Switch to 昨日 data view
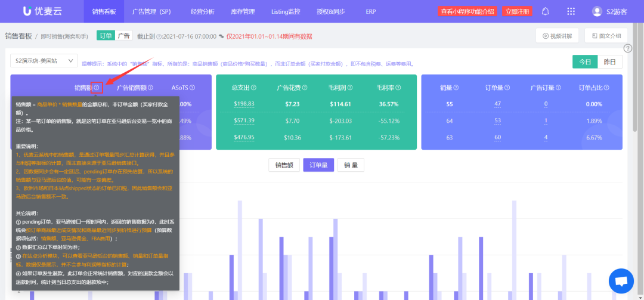Screen dimensions: 644x300 pos(610,61)
